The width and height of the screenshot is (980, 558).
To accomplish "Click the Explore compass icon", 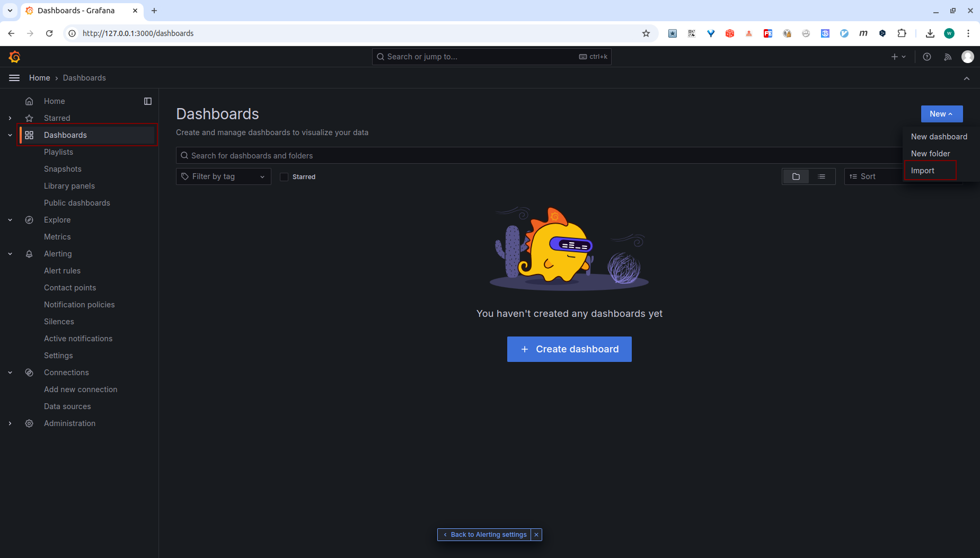I will coord(29,220).
